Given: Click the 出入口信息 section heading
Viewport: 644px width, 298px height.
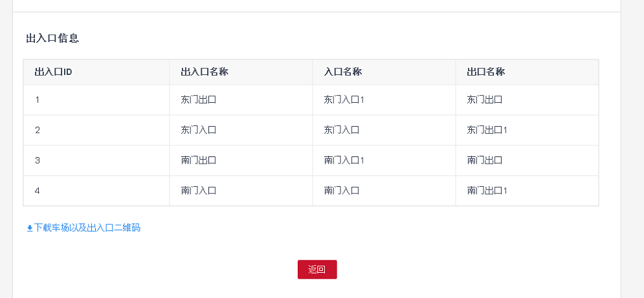Looking at the screenshot, I should [52, 39].
